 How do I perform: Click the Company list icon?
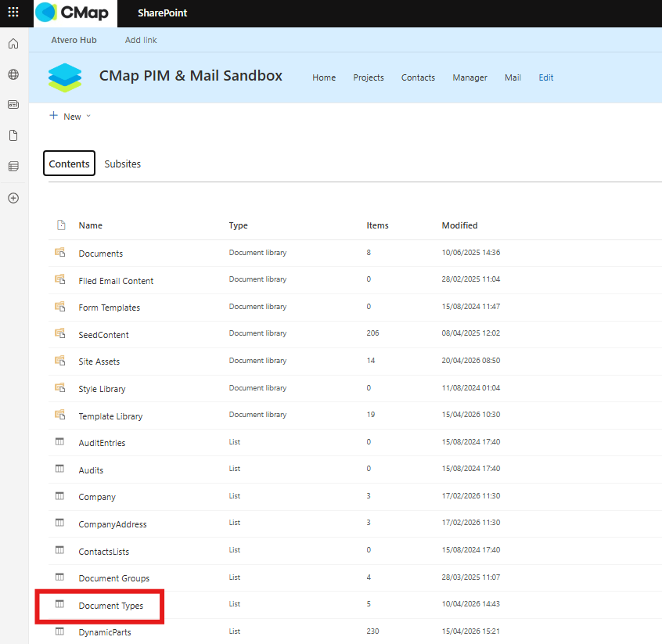(60, 496)
